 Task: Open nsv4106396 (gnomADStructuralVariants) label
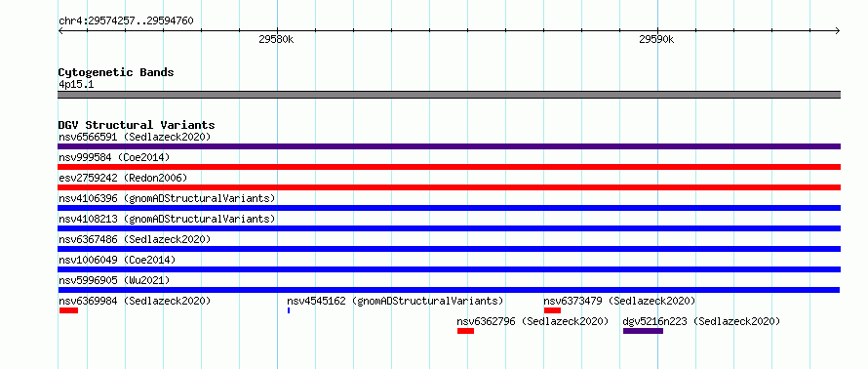(167, 198)
